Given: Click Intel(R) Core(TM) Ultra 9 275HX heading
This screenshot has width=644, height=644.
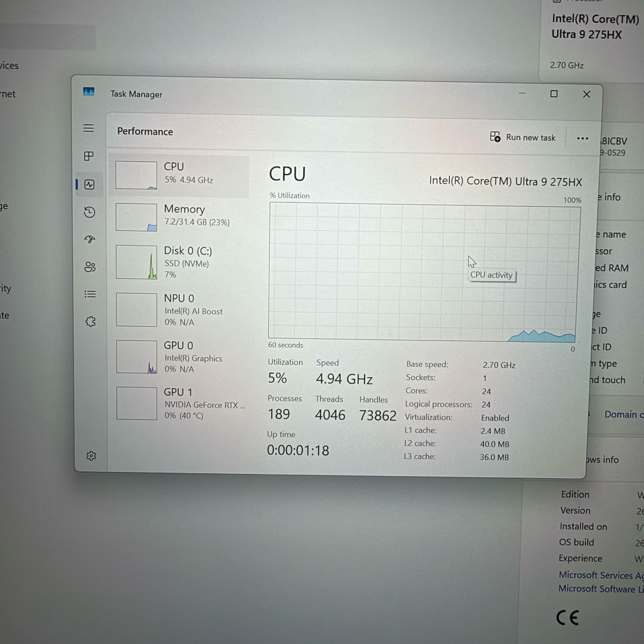Looking at the screenshot, I should point(505,181).
